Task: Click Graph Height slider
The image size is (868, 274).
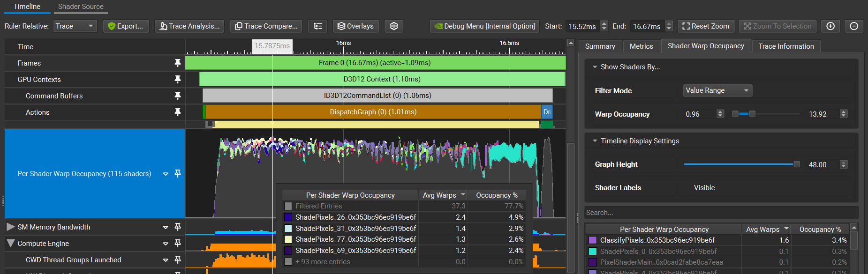Action: 742,164
